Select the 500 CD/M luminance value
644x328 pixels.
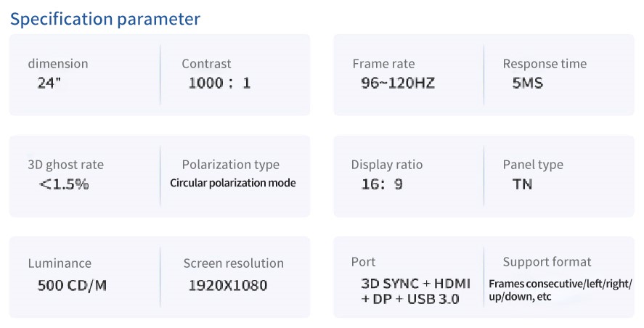tap(72, 285)
